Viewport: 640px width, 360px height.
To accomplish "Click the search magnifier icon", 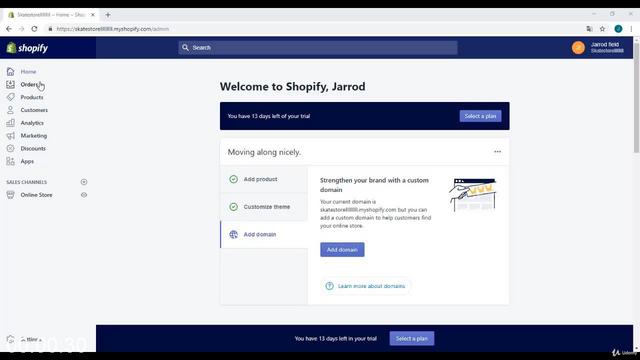I will coord(185,48).
